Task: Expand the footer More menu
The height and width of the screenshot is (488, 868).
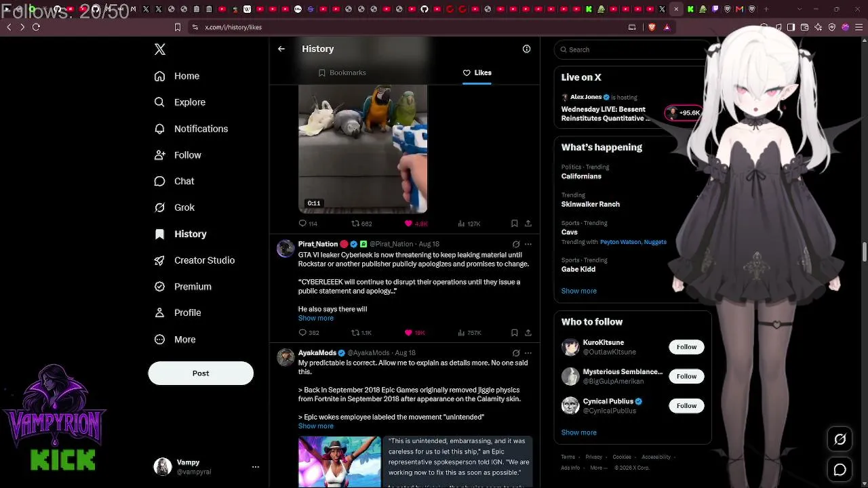Action: point(598,468)
